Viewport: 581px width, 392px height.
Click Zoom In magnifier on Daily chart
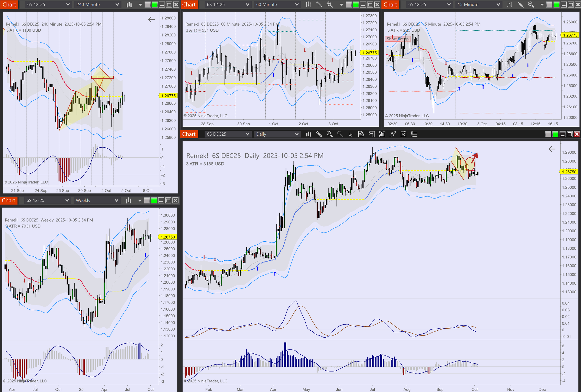[329, 134]
